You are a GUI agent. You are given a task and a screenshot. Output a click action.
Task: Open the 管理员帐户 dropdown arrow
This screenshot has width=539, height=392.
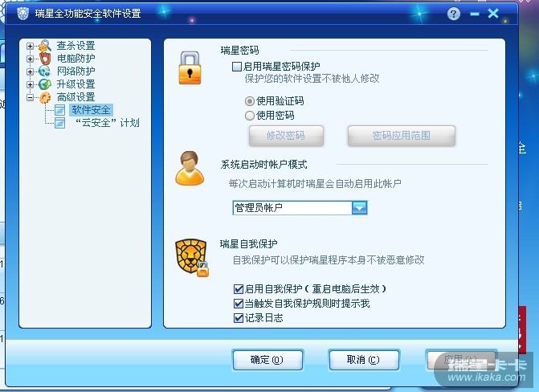pyautogui.click(x=360, y=208)
